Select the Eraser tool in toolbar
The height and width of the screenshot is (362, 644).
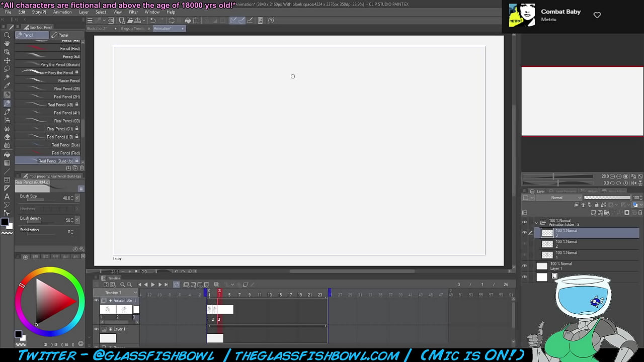point(7,137)
